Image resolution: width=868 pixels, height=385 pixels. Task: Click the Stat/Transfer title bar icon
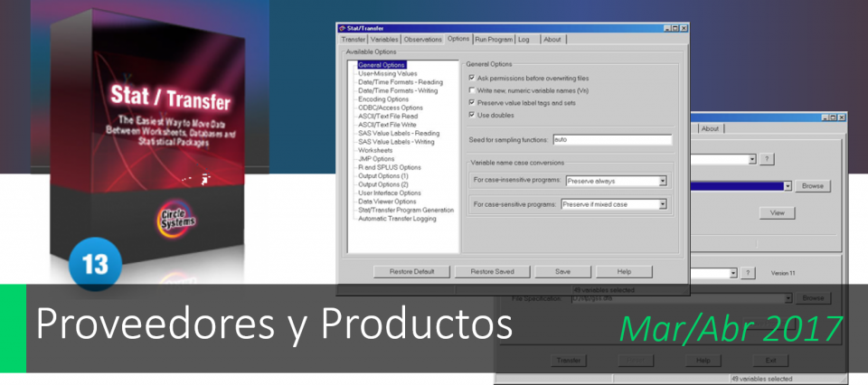[342, 28]
